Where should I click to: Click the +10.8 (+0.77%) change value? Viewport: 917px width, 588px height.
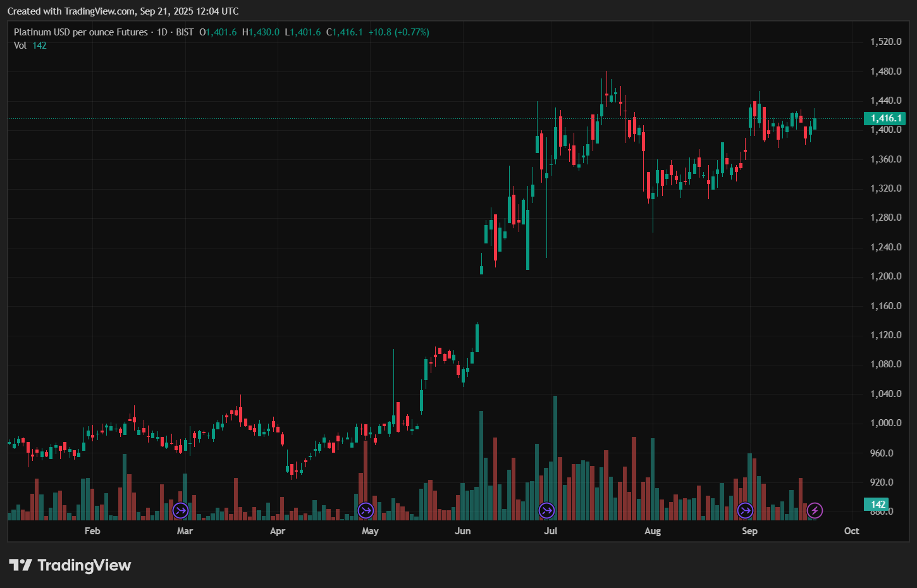pos(398,32)
